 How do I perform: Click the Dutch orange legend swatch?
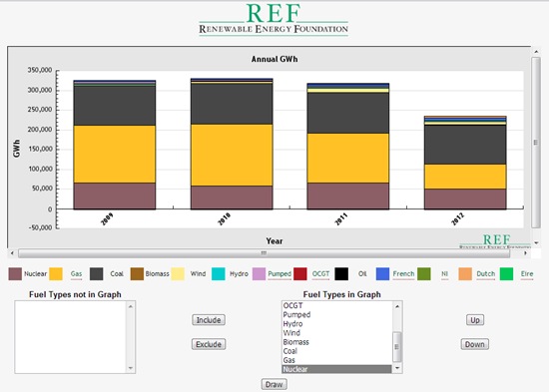click(x=465, y=274)
